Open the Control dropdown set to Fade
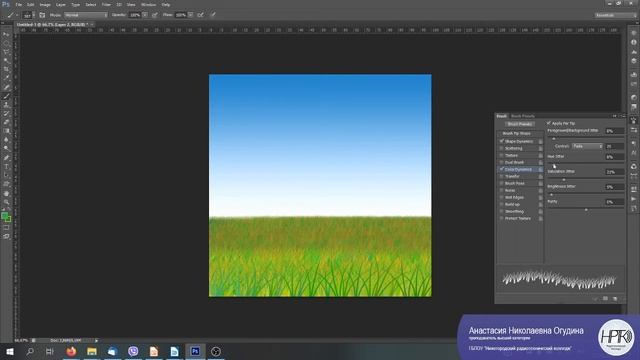Viewport: 640px width, 360px height. (x=587, y=146)
